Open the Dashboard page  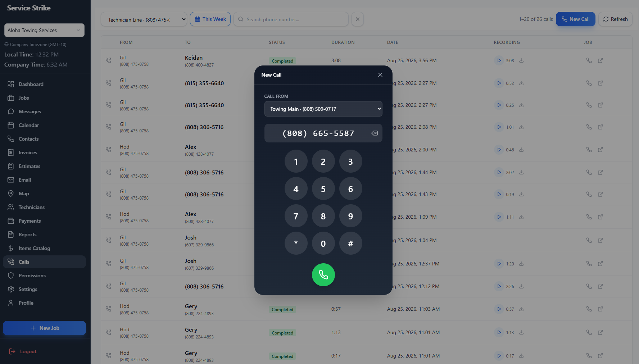pyautogui.click(x=44, y=84)
